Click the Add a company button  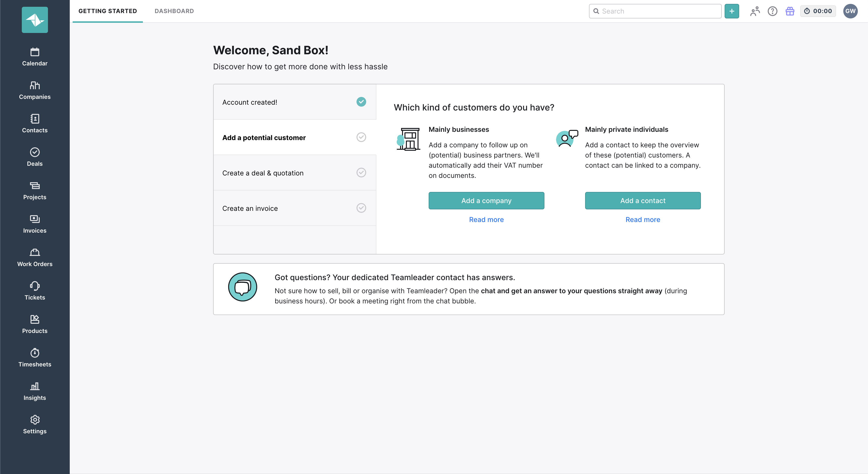tap(486, 201)
